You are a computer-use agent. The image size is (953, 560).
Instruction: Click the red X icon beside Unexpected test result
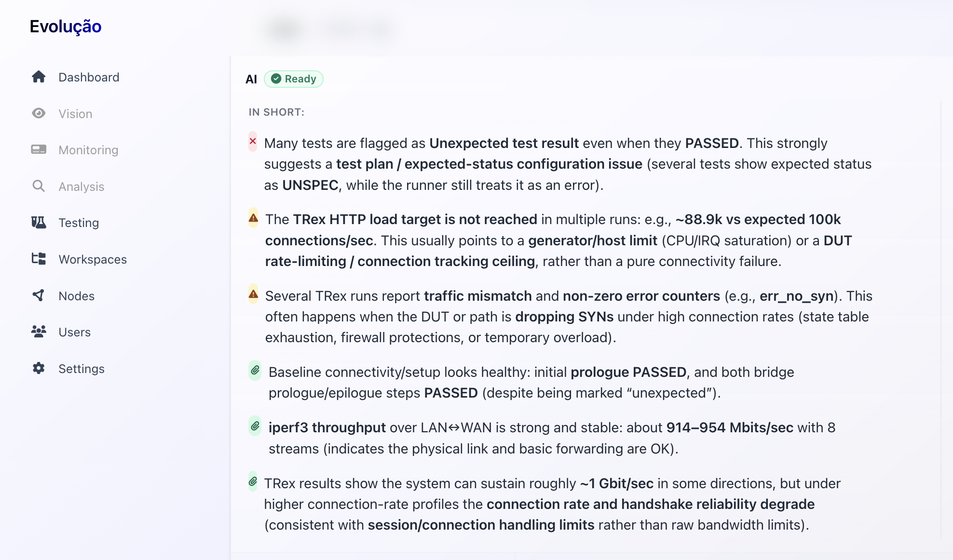253,142
